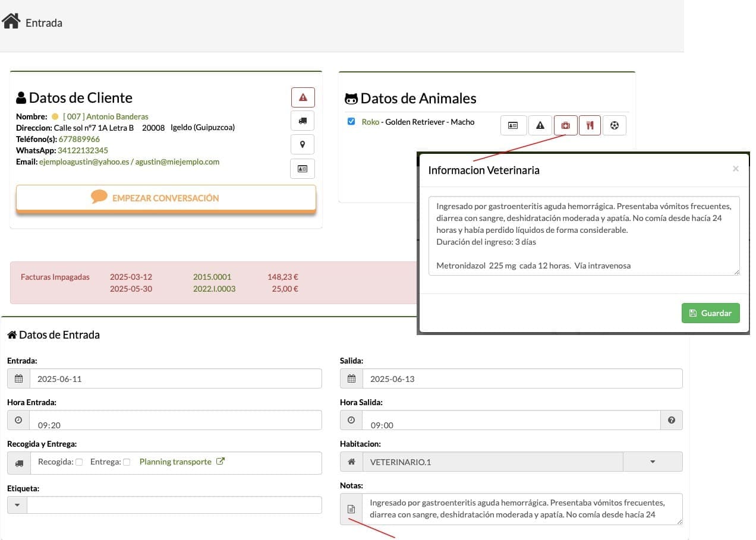
Task: Open invoice 2015.0001 link
Action: (212, 277)
